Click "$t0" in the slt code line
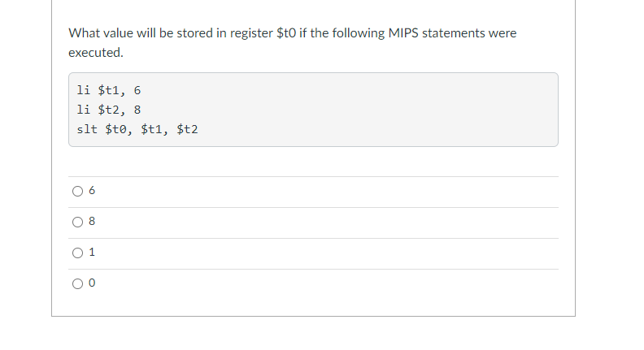644x350 pixels. [119, 129]
